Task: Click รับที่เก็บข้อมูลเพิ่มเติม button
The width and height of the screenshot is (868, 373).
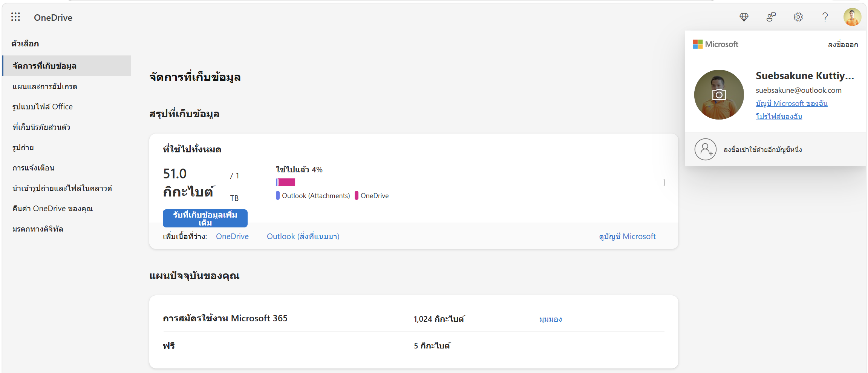Action: 205,218
